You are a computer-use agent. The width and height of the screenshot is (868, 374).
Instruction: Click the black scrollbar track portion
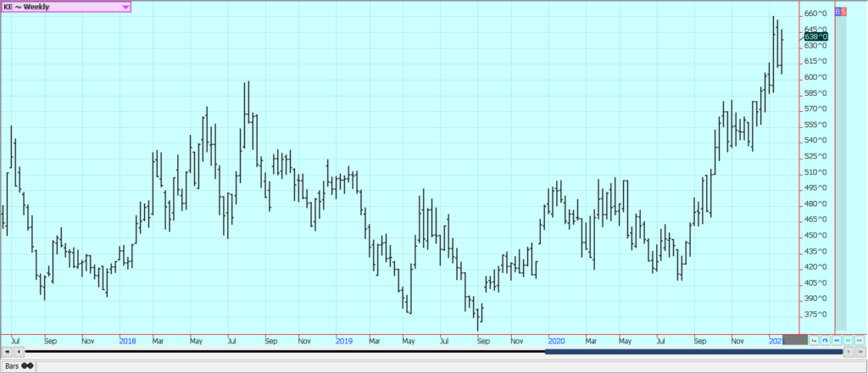click(x=285, y=352)
